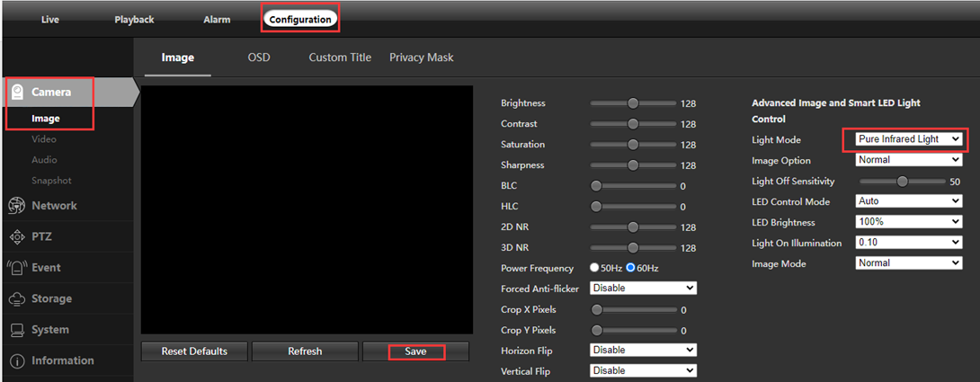Click the Camera icon in sidebar
The image size is (980, 382).
17,92
